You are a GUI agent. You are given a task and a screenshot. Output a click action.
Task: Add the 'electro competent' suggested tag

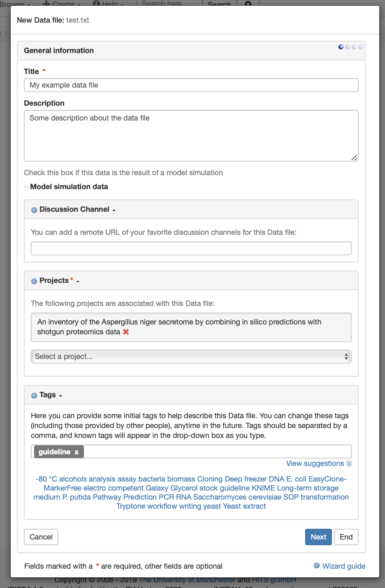coord(114,488)
